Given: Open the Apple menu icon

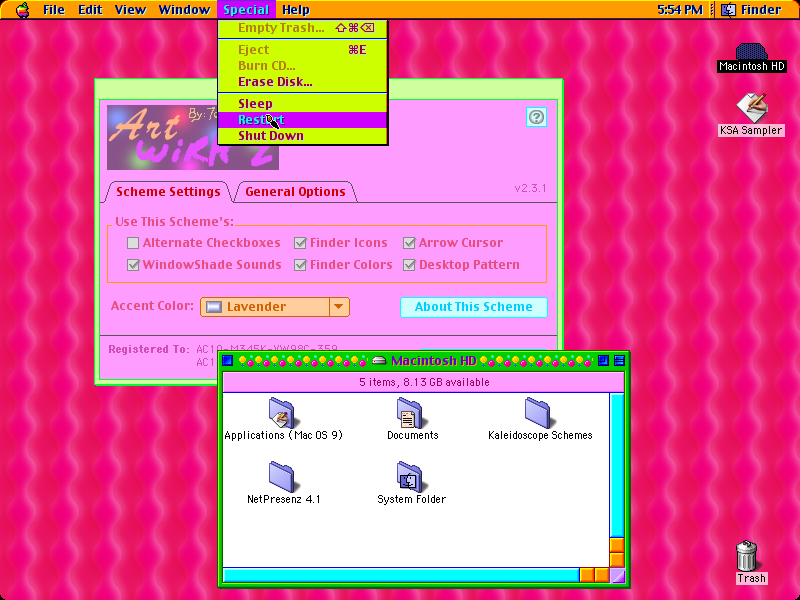Looking at the screenshot, I should click(22, 10).
